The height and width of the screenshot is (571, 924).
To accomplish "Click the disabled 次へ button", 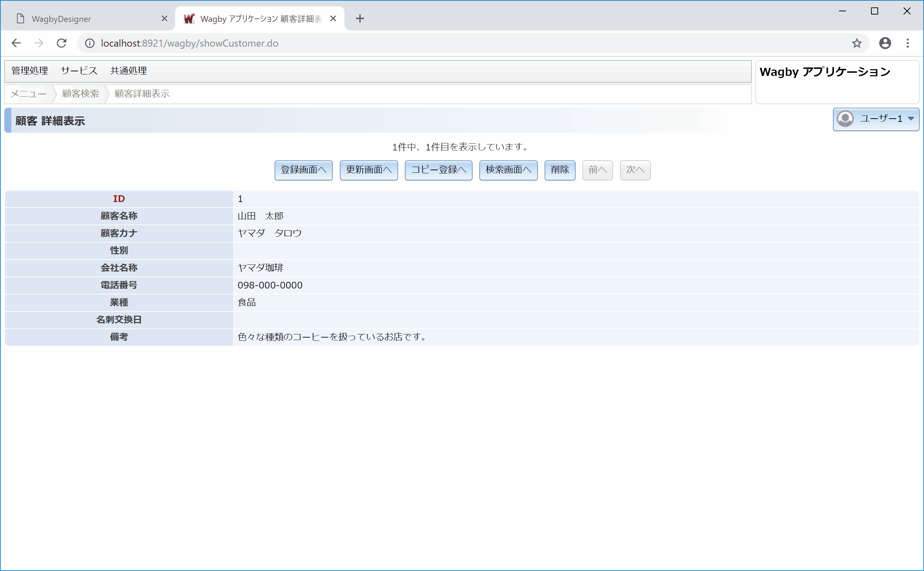I will click(635, 170).
